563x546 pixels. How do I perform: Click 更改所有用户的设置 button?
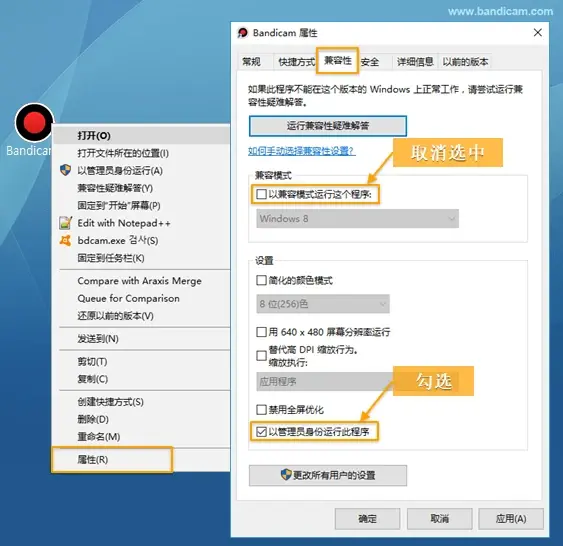tap(328, 475)
